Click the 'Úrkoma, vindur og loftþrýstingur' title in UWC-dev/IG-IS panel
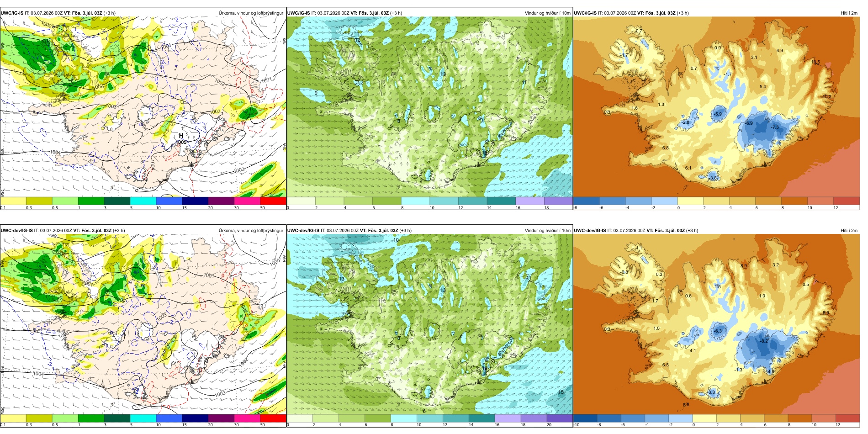Screen dimensions: 868x434 [251, 231]
